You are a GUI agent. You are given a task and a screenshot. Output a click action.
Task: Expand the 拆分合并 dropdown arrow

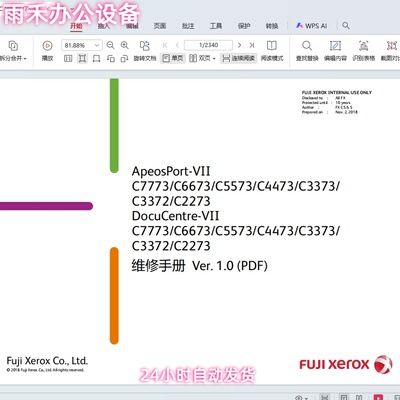pos(25,59)
